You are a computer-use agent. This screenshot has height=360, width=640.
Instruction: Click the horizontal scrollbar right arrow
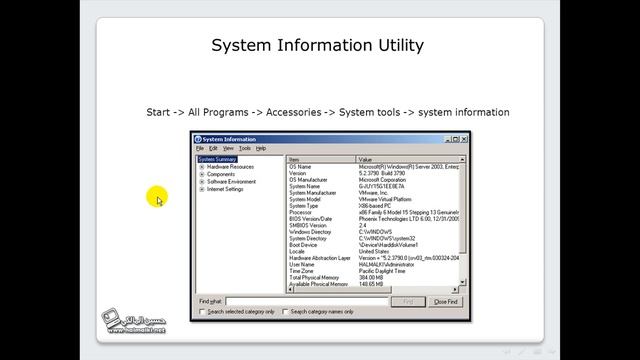[455, 289]
